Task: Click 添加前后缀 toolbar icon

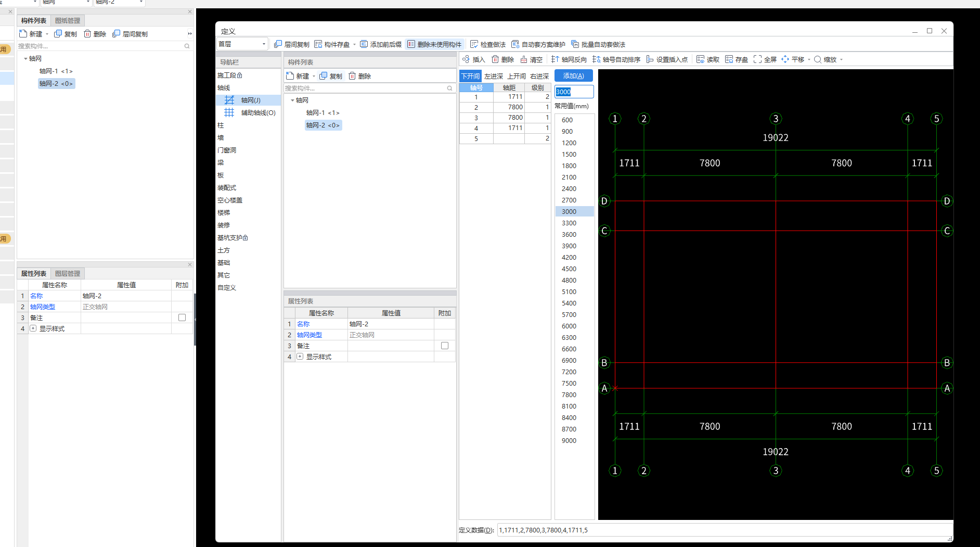Action: [x=381, y=44]
